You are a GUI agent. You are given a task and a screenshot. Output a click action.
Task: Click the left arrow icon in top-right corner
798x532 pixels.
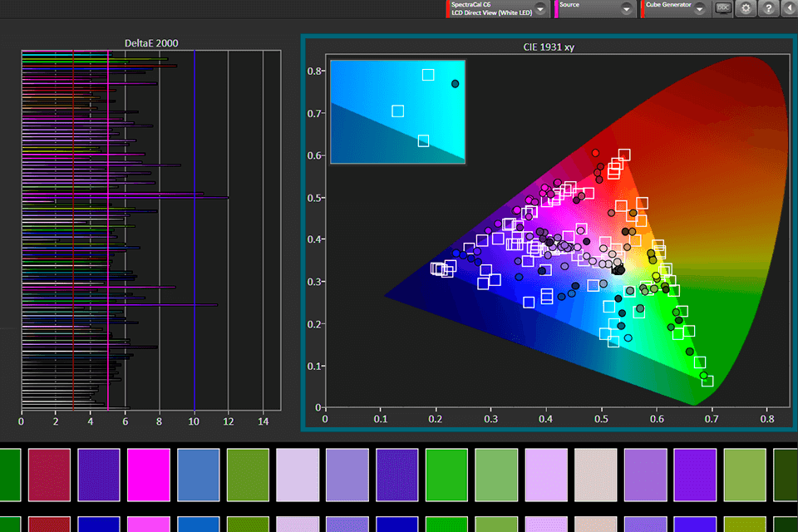point(788,8)
